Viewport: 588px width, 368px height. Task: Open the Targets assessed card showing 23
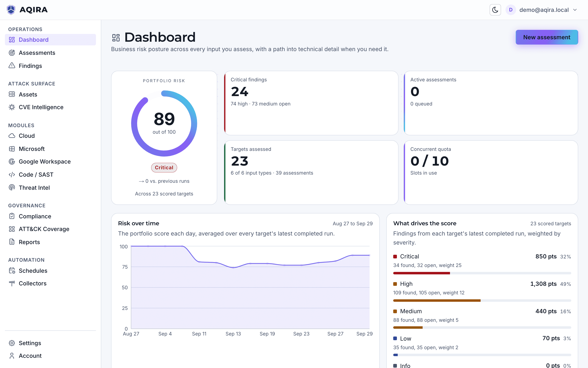(311, 172)
